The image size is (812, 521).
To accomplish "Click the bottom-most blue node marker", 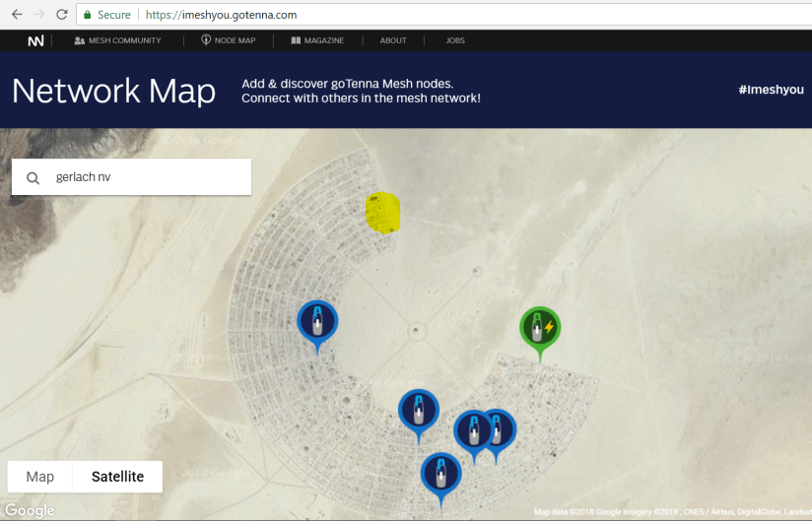I will tap(440, 473).
